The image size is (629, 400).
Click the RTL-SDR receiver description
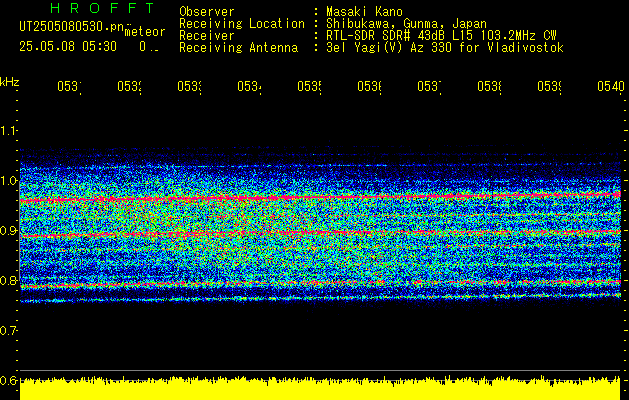pyautogui.click(x=441, y=36)
